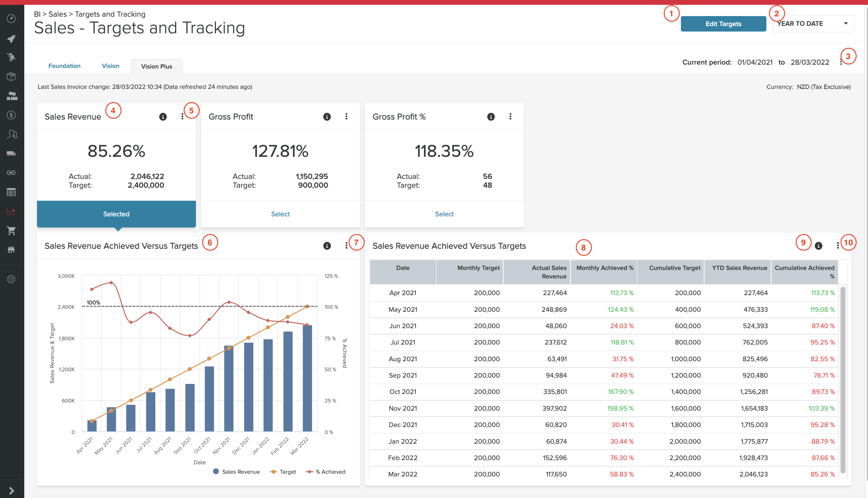Open the hand-truck purchases icon in sidebar
Screen dimensions: 868x498
(11, 57)
